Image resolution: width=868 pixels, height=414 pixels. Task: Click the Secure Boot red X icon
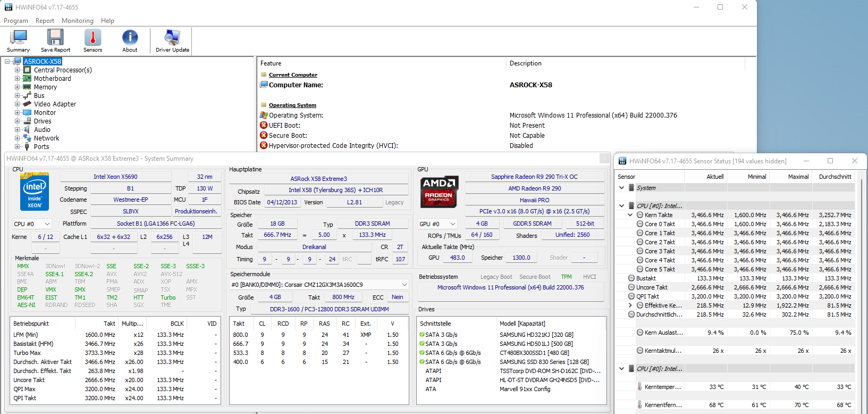[x=264, y=135]
